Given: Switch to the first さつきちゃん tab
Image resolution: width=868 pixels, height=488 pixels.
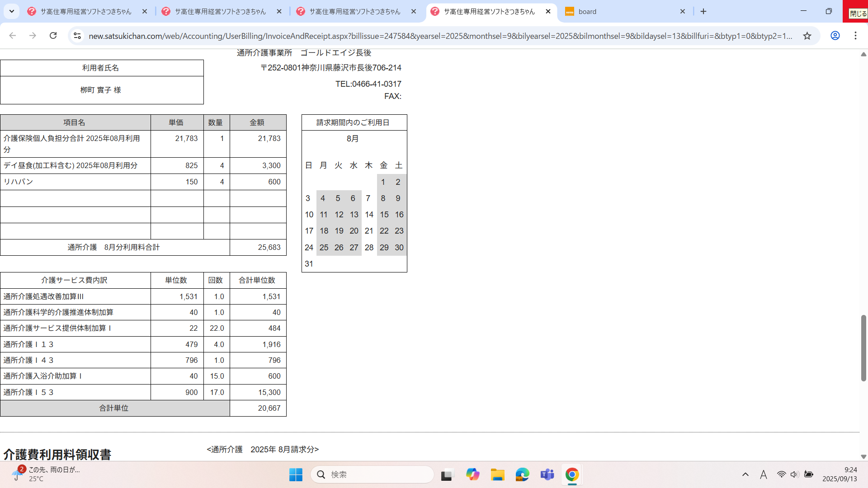Looking at the screenshot, I should tap(86, 12).
